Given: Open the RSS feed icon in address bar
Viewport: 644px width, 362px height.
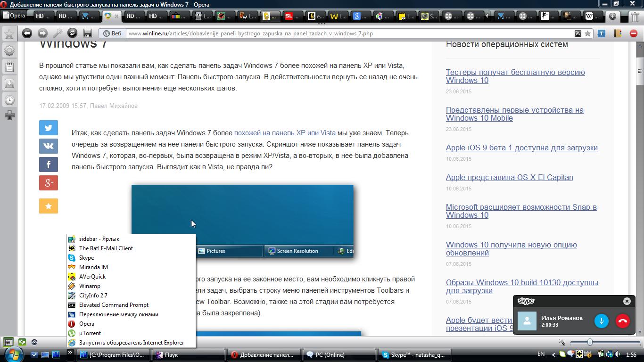Looking at the screenshot, I should pos(578,33).
